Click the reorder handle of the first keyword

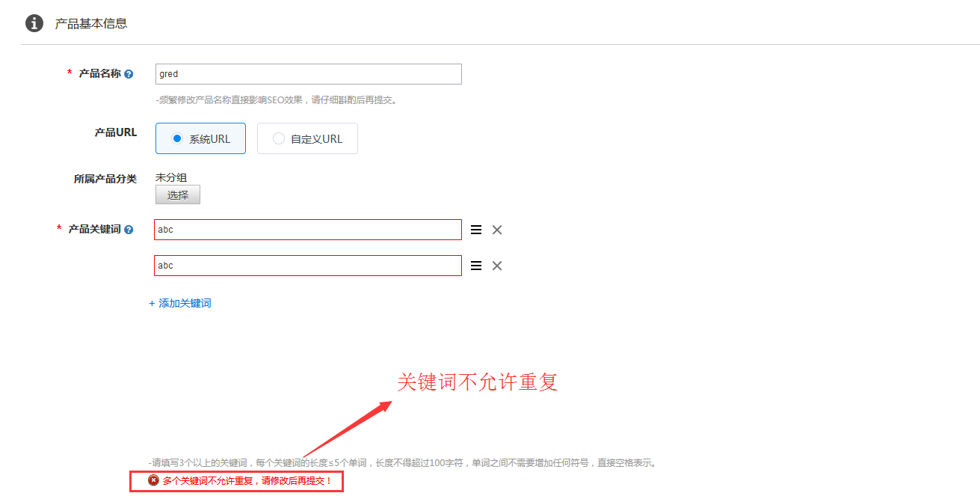[476, 230]
